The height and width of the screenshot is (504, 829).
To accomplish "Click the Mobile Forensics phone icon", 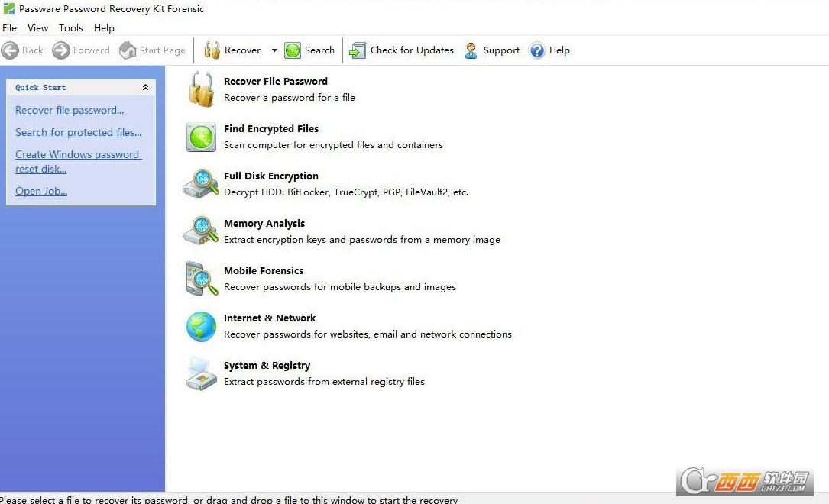I will tap(201, 279).
